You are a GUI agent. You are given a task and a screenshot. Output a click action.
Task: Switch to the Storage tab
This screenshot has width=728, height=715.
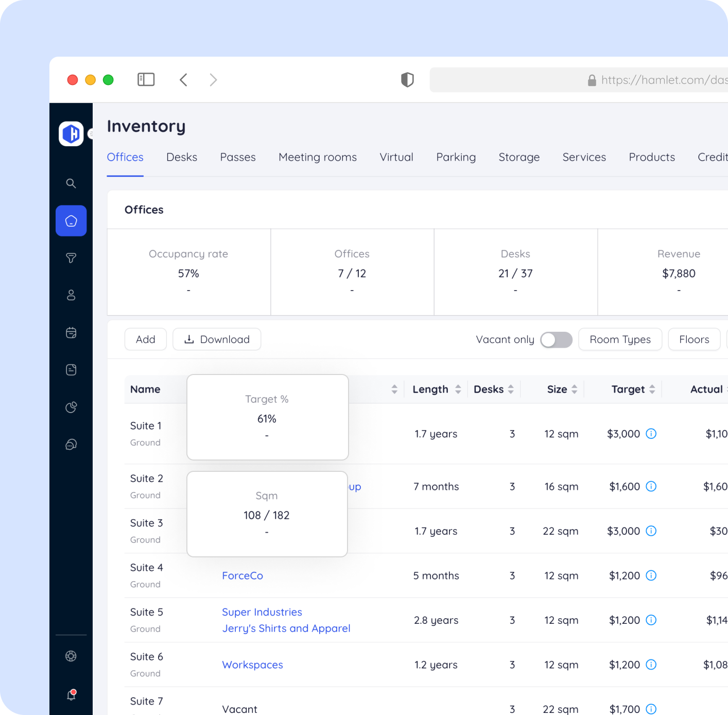519,157
